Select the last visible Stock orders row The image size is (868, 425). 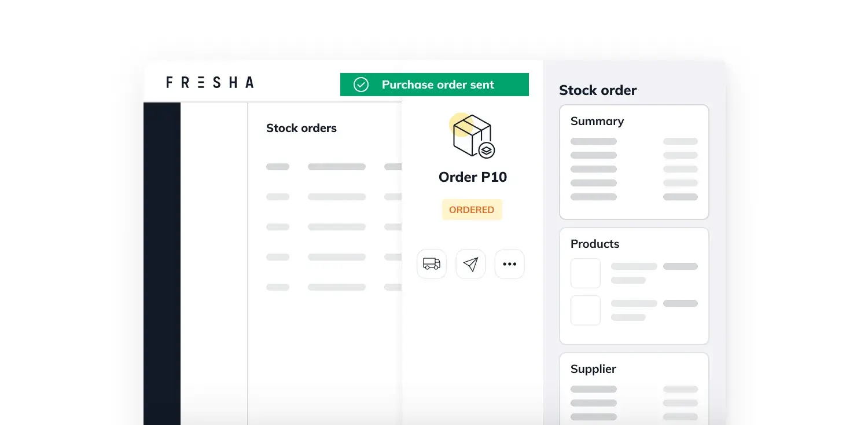point(334,287)
